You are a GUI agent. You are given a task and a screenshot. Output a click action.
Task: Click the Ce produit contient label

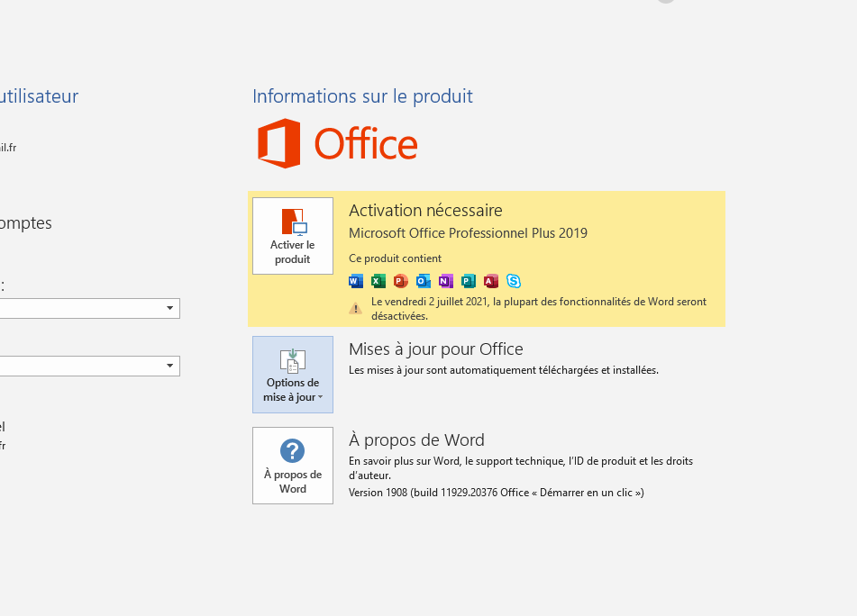click(x=396, y=258)
